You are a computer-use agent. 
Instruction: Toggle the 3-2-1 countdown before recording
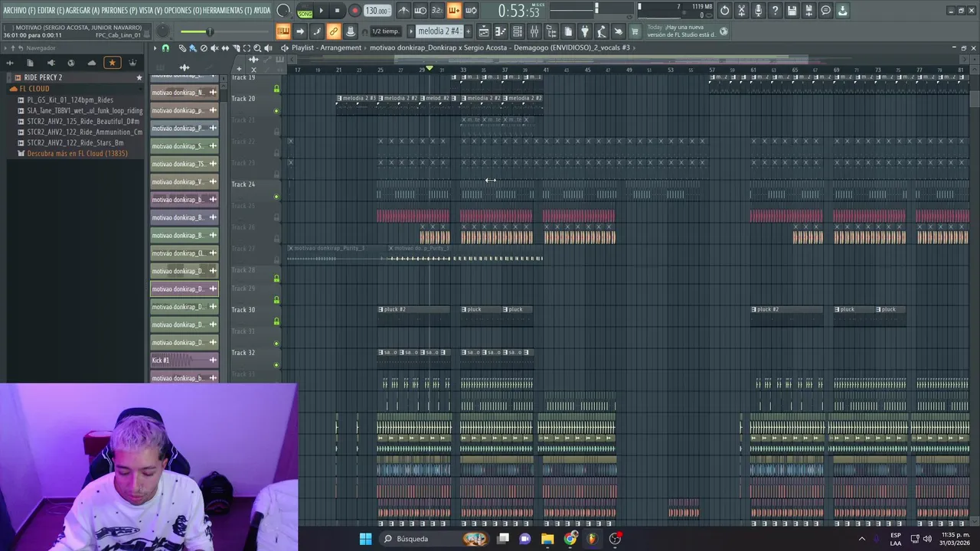pyautogui.click(x=437, y=11)
